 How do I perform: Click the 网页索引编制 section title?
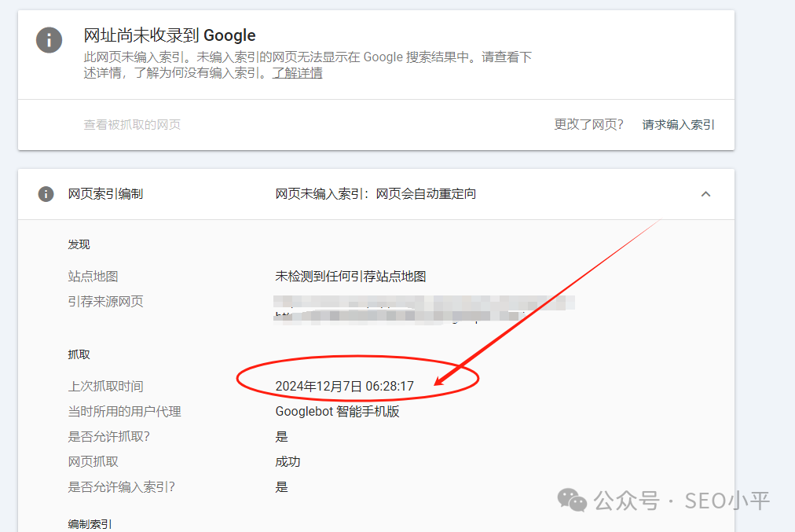(105, 194)
